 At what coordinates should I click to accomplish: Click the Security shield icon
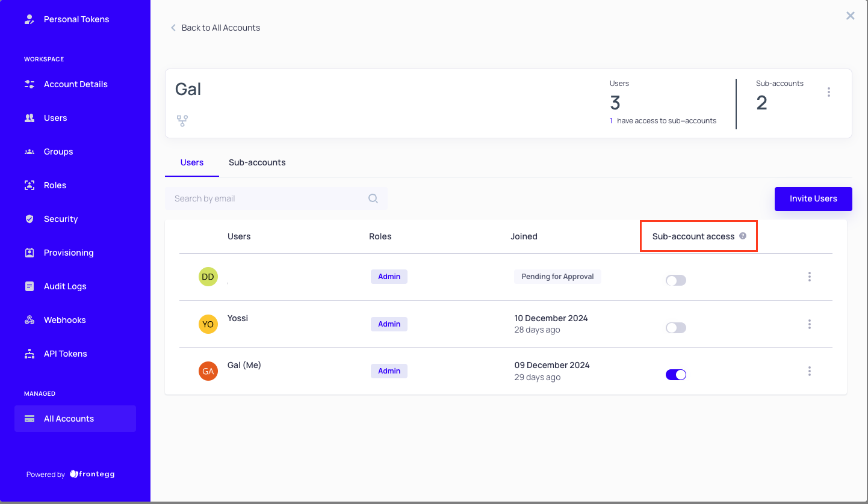29,219
